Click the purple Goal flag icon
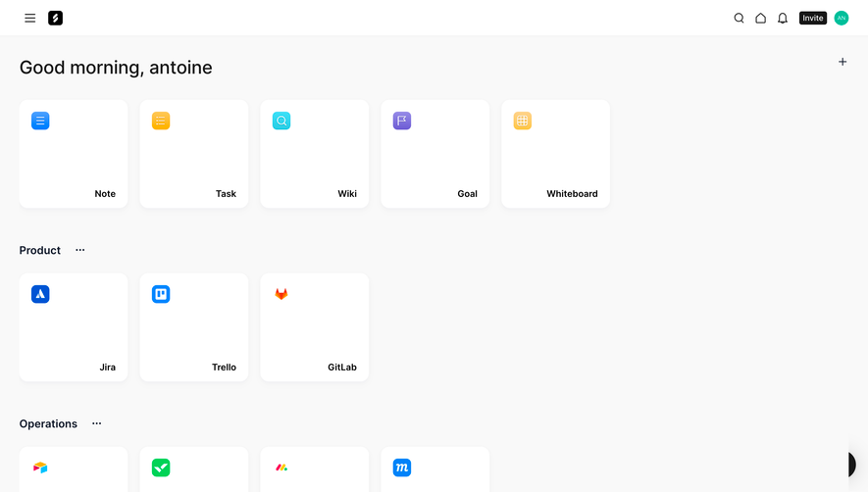Viewport: 868px width, 492px height. coord(402,121)
